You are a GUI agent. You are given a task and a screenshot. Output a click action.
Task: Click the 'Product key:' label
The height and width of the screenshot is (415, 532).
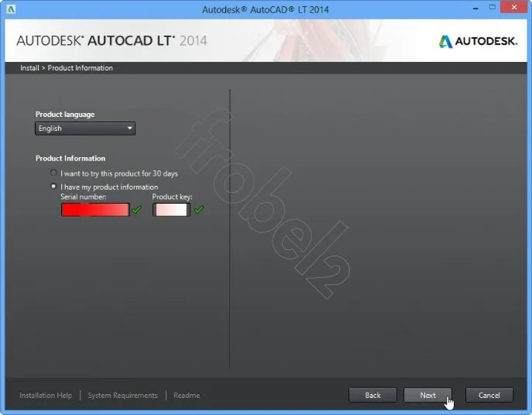click(172, 197)
